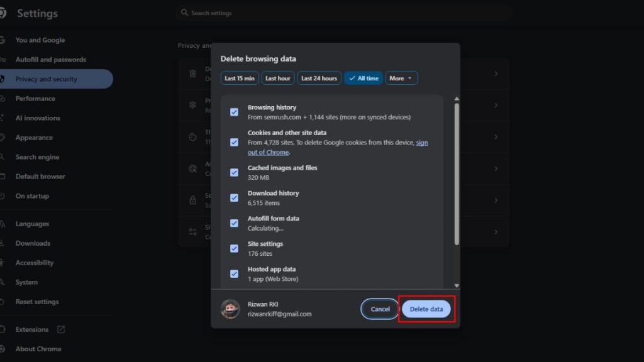Expand the first privacy row chevron arrow
The image size is (644, 362).
496,74
